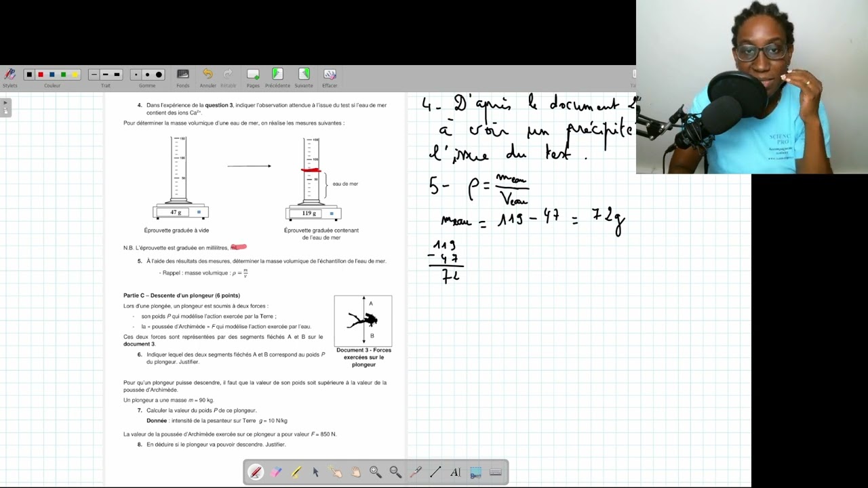Click the 'Donnée : intensité de la pesanteur' line
Viewport: 868px width, 488px height.
point(217,421)
